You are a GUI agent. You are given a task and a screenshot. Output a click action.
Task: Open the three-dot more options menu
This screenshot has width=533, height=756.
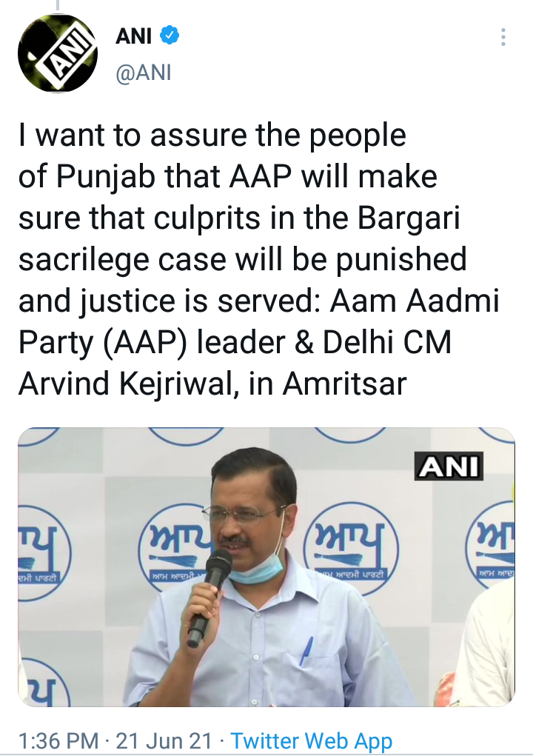coord(503,37)
